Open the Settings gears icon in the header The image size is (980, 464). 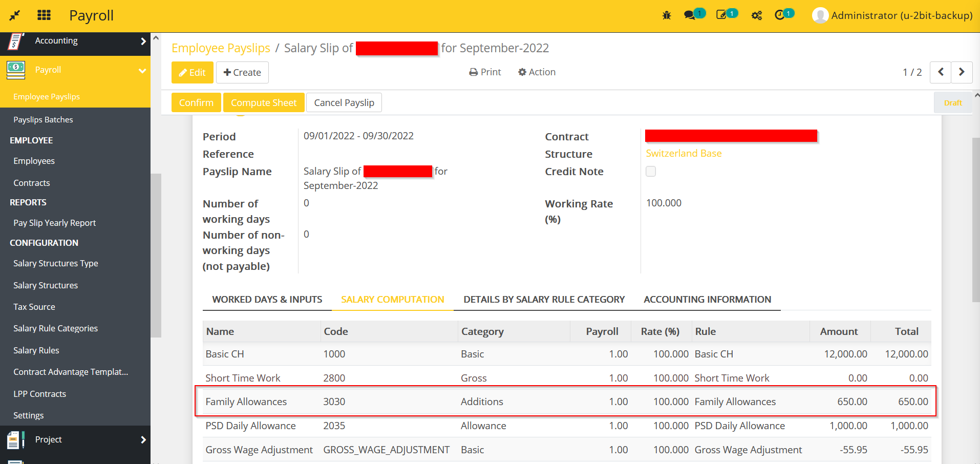coord(756,15)
